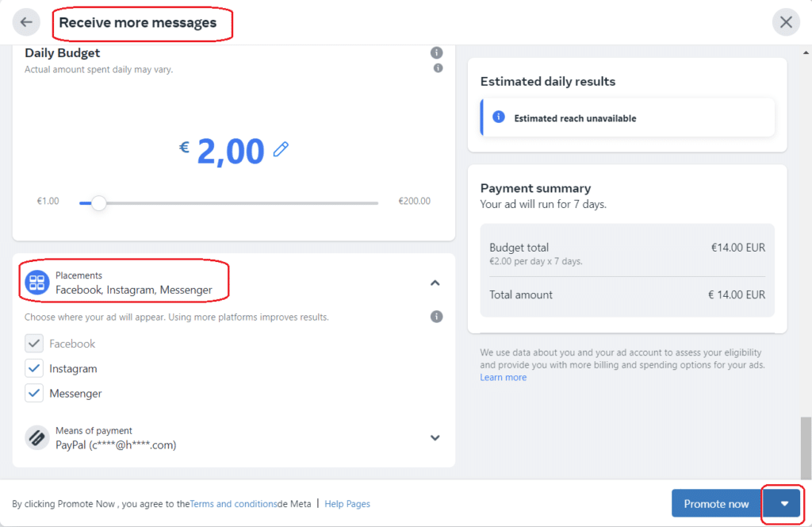This screenshot has width=812, height=527.
Task: Open the dropdown arrow beside Promote now
Action: (x=784, y=504)
